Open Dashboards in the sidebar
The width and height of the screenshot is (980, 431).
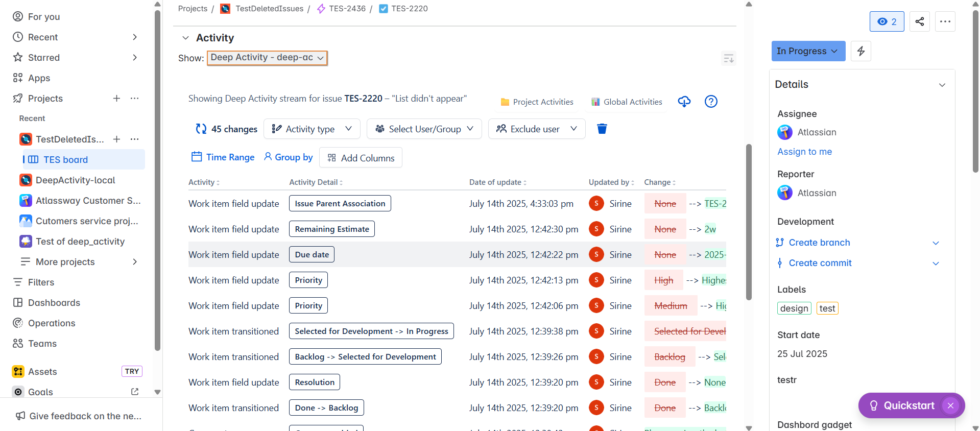pos(54,302)
